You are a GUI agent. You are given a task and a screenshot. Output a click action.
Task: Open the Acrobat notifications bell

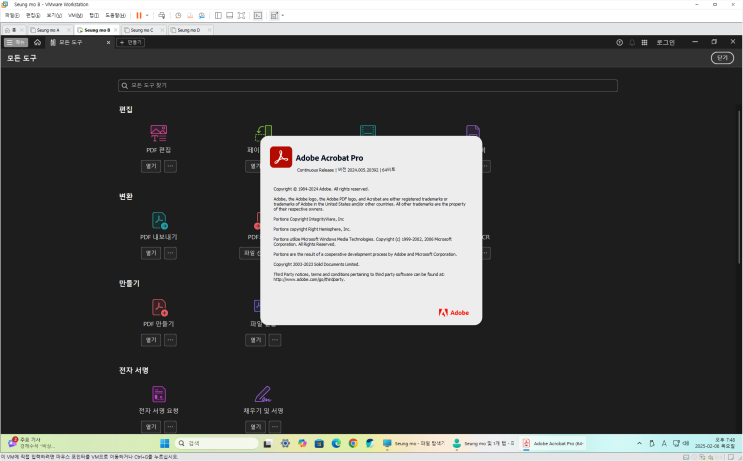(x=632, y=42)
